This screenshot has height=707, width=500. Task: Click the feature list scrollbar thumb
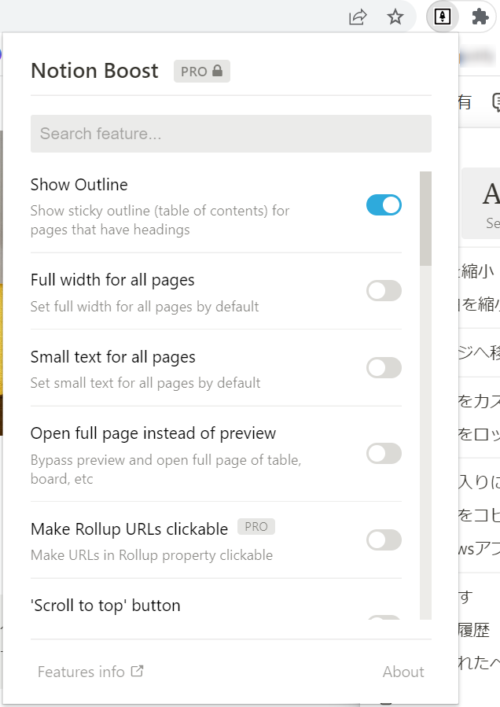[425, 219]
